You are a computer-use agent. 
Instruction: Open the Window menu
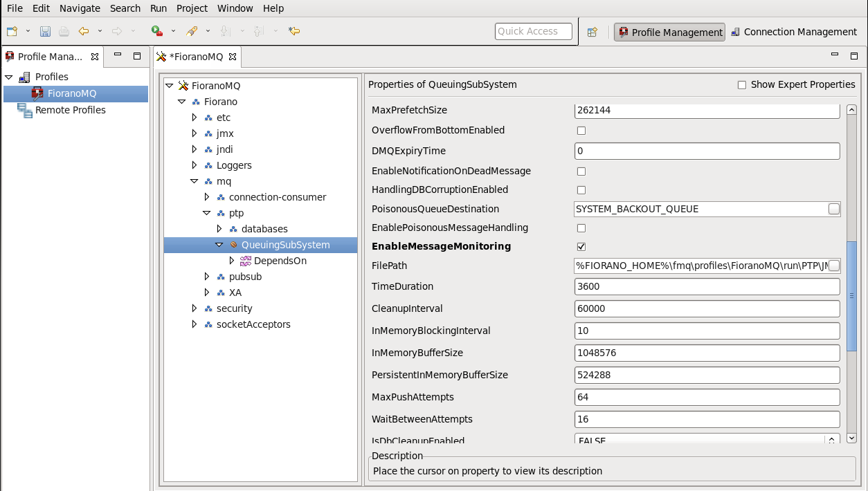click(235, 8)
